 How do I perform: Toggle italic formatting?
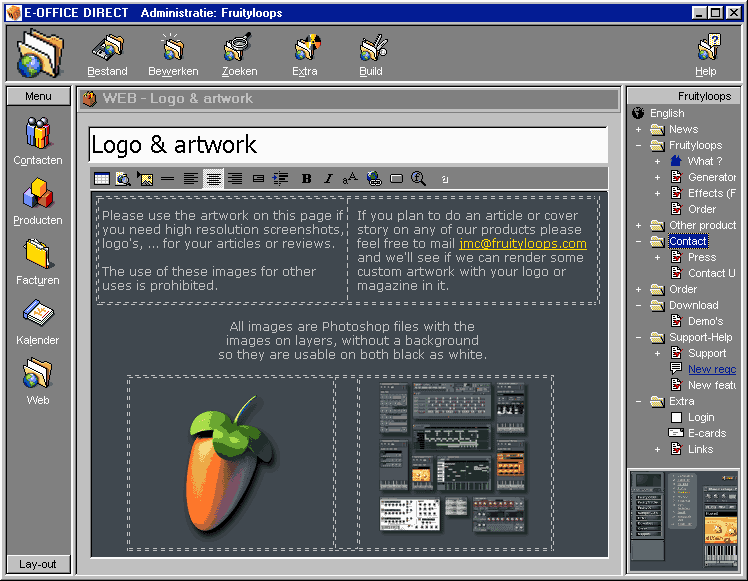click(328, 179)
